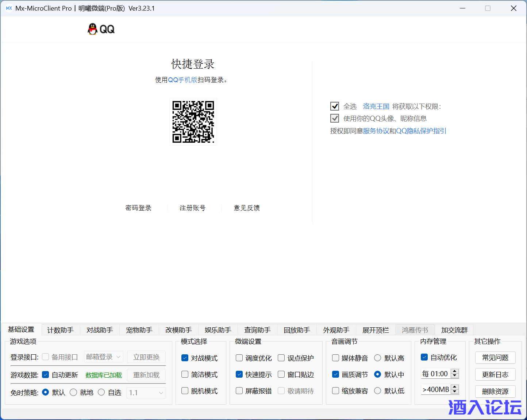The height and width of the screenshot is (420, 527).
Task: Switch to the 加交流群 tab
Action: (x=454, y=330)
